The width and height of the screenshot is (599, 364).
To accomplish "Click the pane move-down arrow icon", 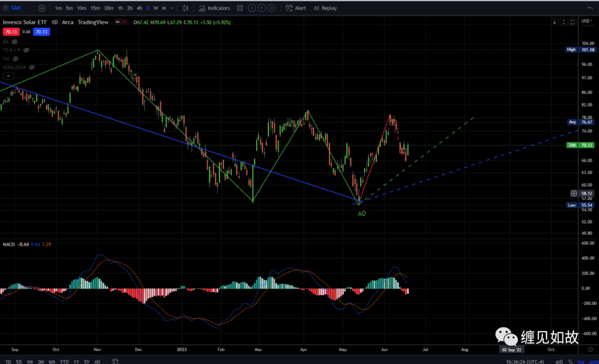I will (554, 22).
